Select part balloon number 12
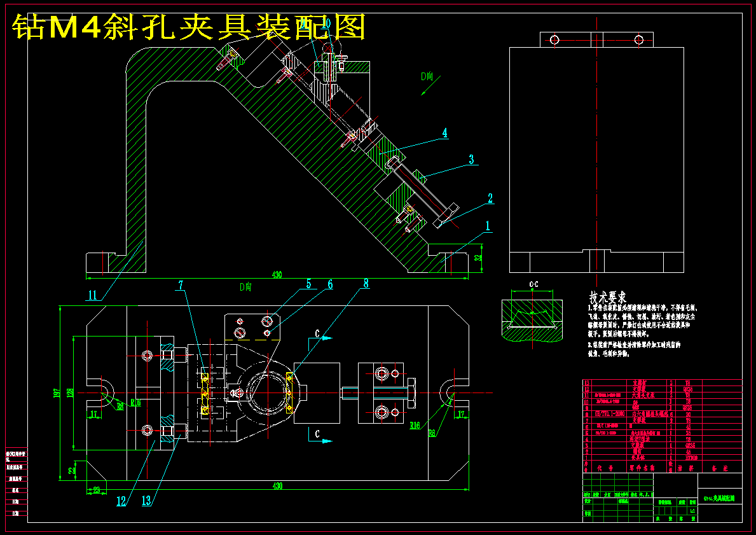756x535 pixels. point(121,501)
